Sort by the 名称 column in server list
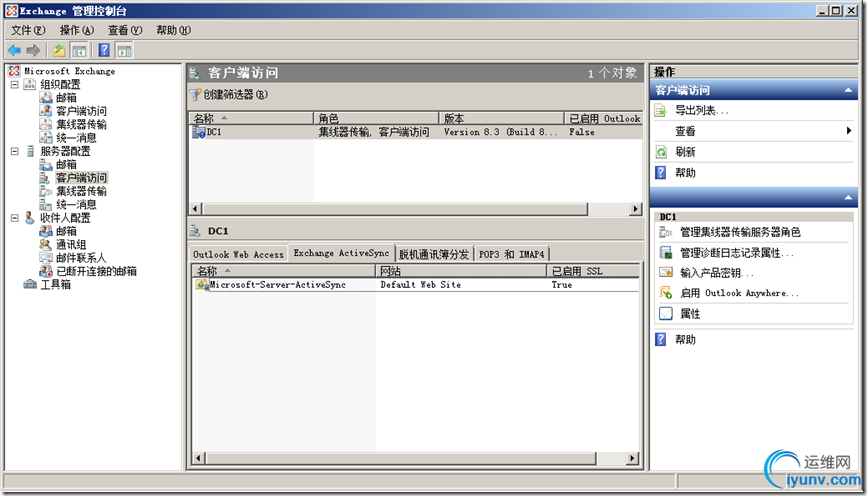The height and width of the screenshot is (496, 867). [252, 118]
